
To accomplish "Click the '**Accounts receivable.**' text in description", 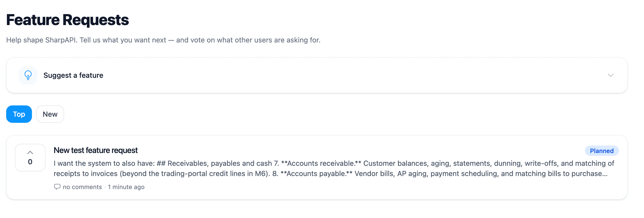I will (321, 163).
